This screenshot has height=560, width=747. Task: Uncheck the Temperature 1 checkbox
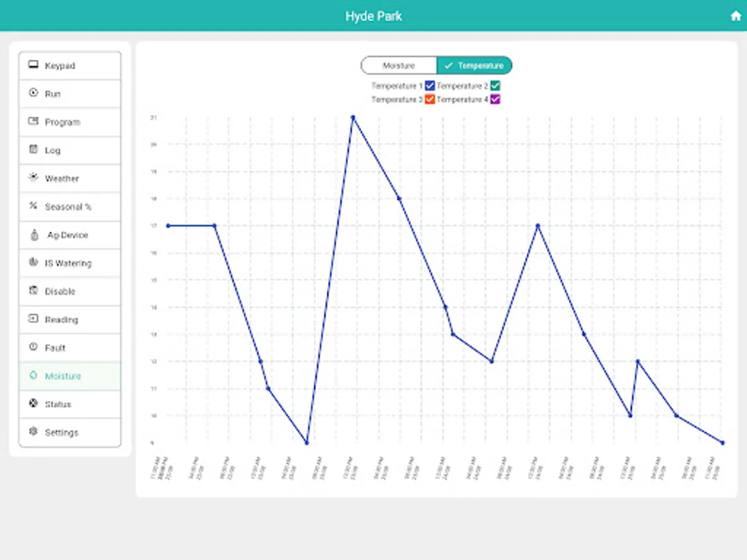pyautogui.click(x=430, y=86)
